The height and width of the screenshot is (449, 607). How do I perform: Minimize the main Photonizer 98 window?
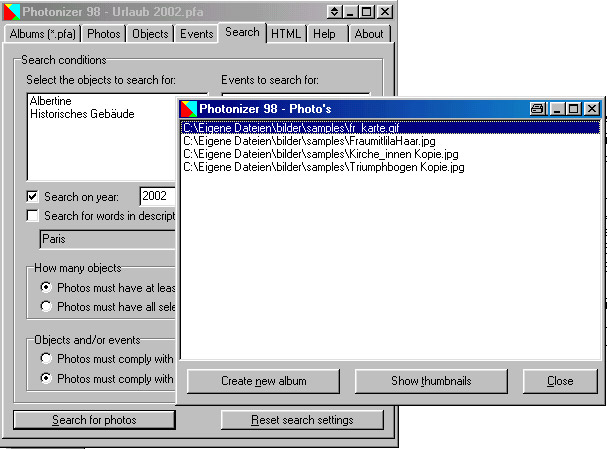tap(350, 12)
